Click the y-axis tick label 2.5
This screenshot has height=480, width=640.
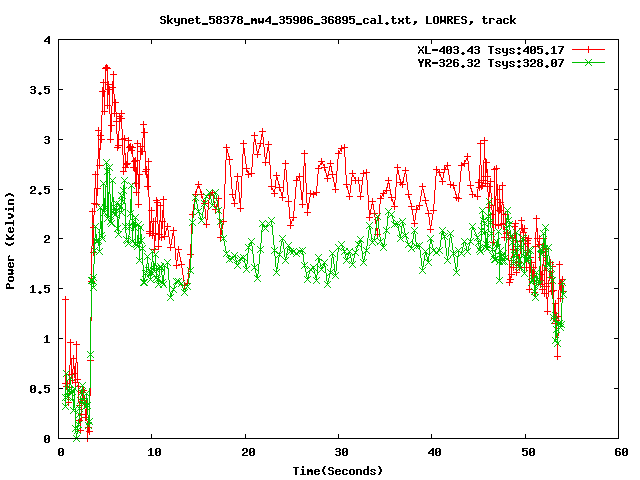pyautogui.click(x=40, y=190)
